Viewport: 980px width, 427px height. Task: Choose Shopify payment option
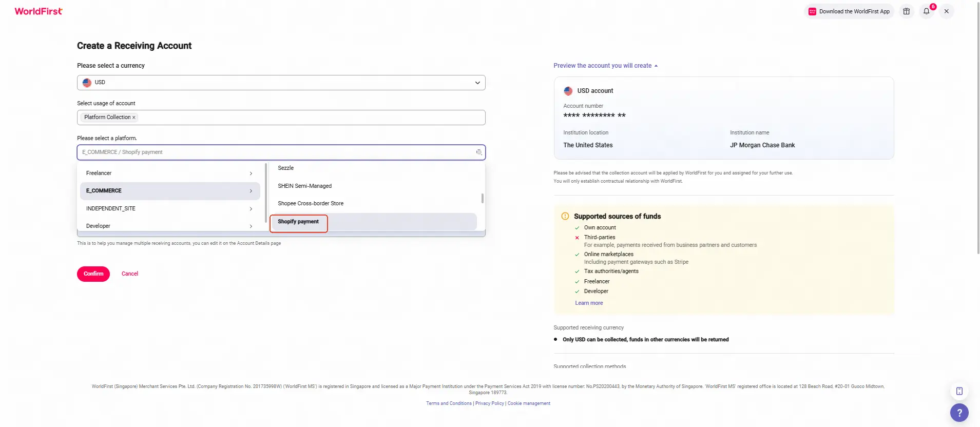pyautogui.click(x=374, y=222)
